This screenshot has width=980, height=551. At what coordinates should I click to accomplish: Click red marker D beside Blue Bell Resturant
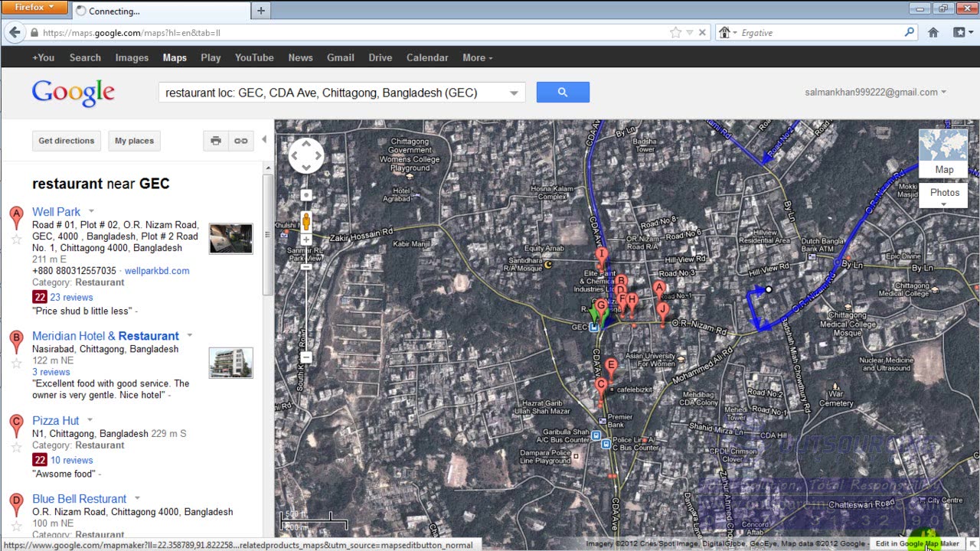pos(16,504)
